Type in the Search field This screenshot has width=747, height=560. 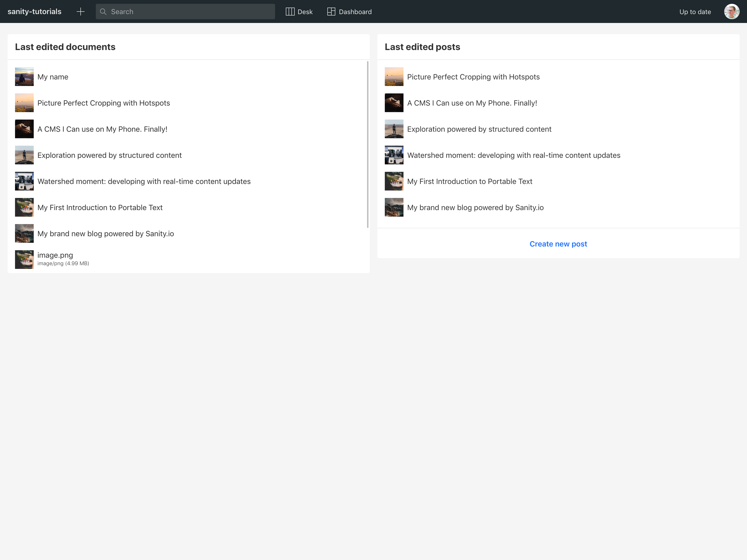tap(189, 12)
